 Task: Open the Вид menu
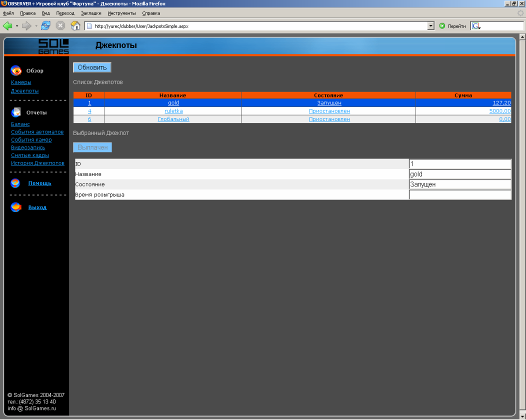click(46, 13)
